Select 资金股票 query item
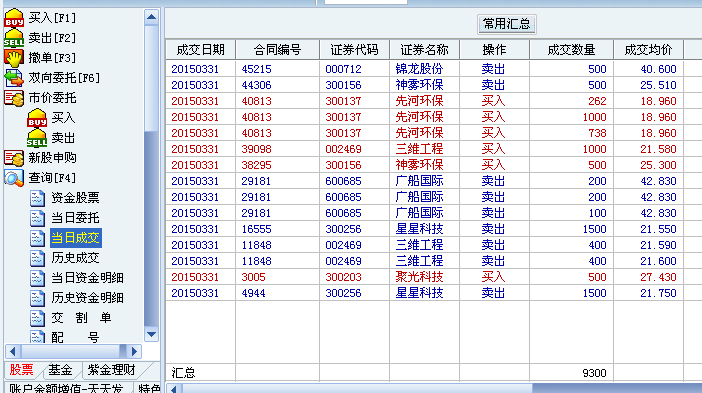The width and height of the screenshot is (702, 393). tap(75, 198)
